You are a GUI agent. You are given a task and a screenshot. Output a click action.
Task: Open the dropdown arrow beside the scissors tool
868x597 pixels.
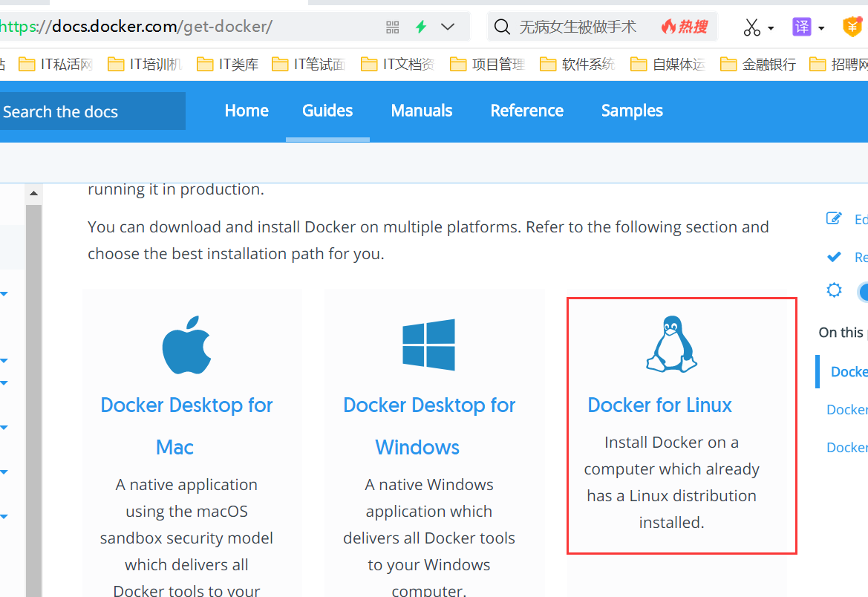(x=769, y=27)
